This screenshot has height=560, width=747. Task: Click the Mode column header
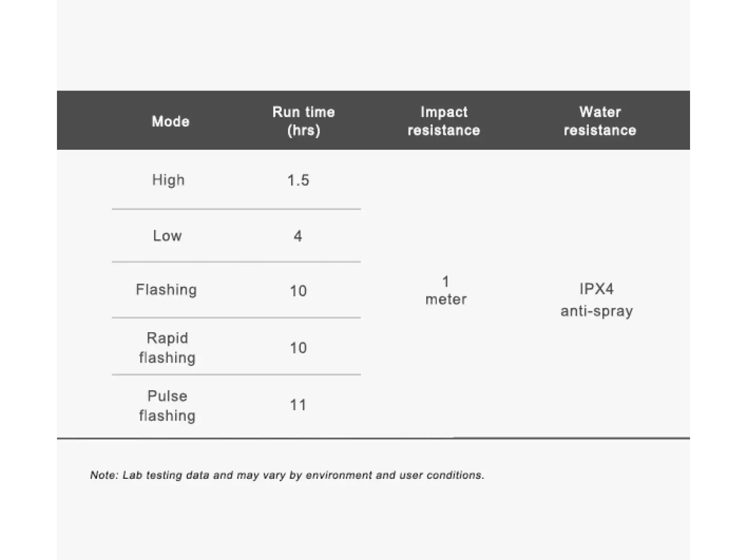pyautogui.click(x=170, y=121)
